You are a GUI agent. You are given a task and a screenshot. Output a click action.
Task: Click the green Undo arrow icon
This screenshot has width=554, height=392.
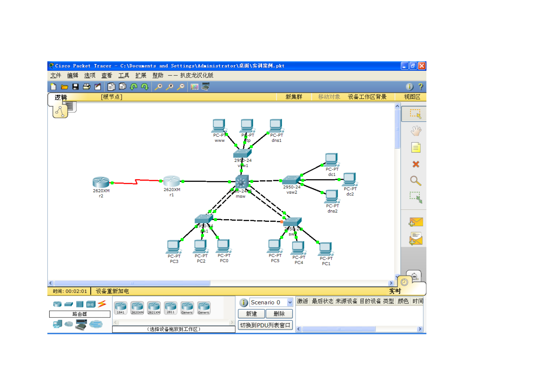(134, 87)
